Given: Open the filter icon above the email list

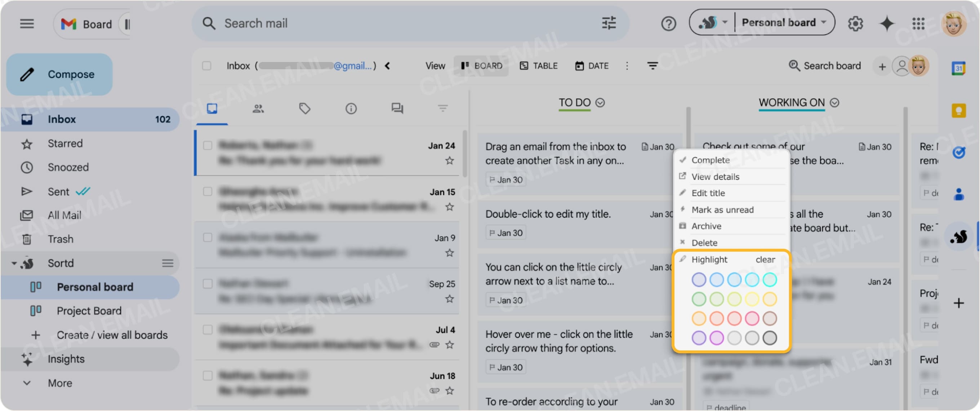Looking at the screenshot, I should point(442,109).
